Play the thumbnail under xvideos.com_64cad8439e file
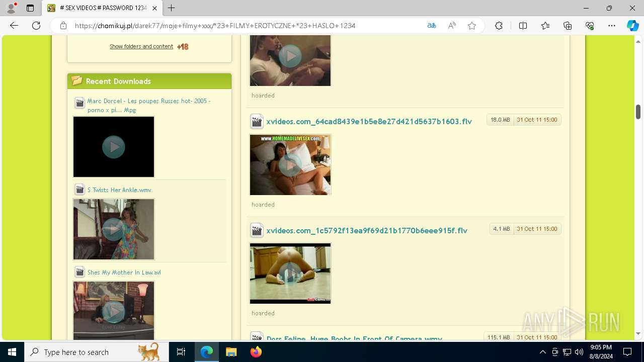The height and width of the screenshot is (362, 644). click(290, 164)
